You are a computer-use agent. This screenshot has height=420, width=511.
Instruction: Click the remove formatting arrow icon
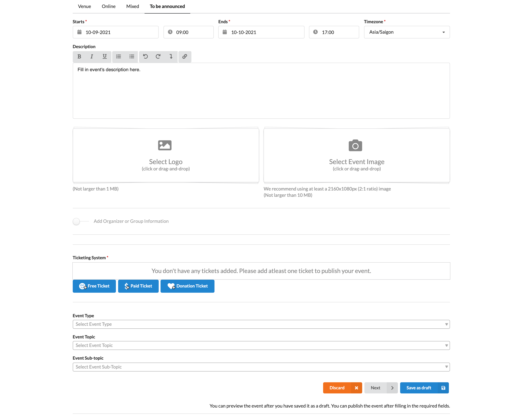pos(171,57)
